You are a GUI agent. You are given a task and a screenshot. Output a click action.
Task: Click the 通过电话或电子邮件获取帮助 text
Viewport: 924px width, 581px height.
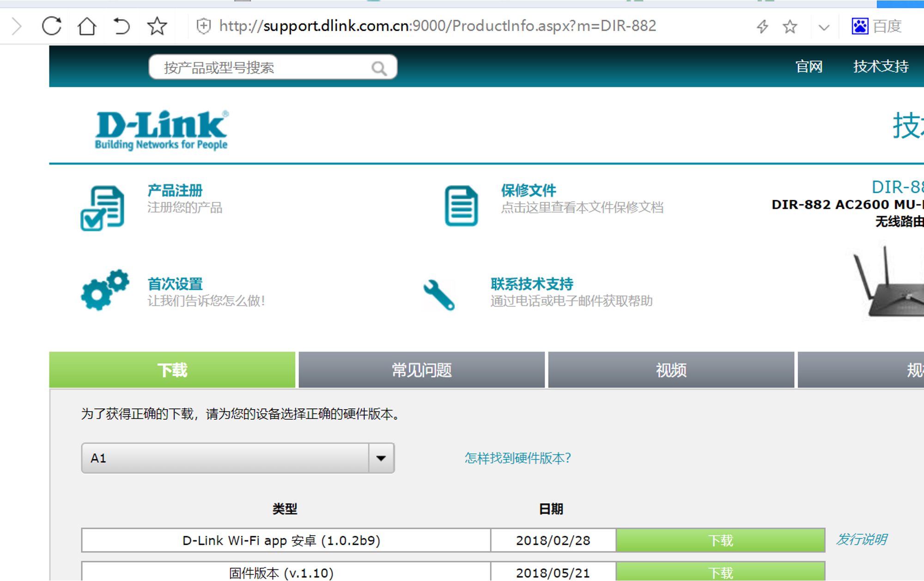click(571, 301)
